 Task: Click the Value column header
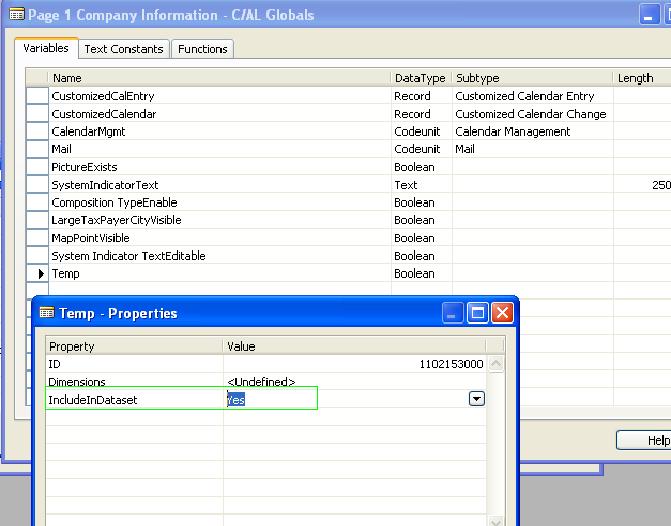[354, 346]
